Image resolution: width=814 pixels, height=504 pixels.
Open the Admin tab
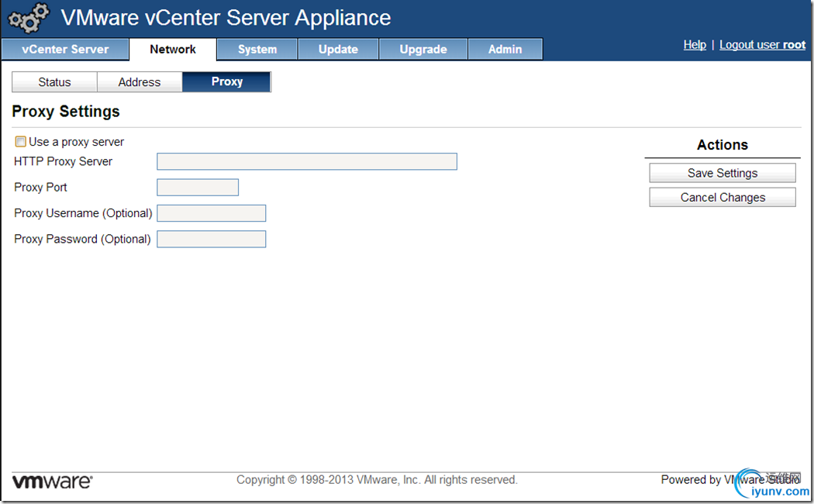point(505,50)
